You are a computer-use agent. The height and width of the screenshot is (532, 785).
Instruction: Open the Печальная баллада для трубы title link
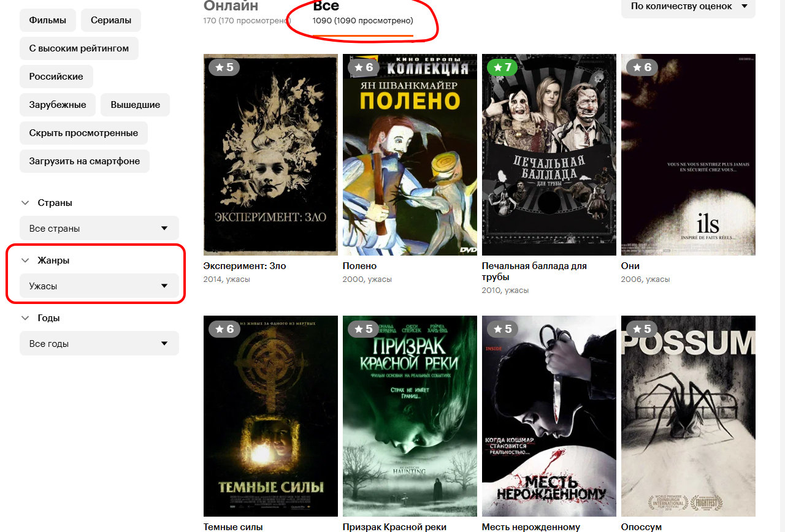point(534,272)
